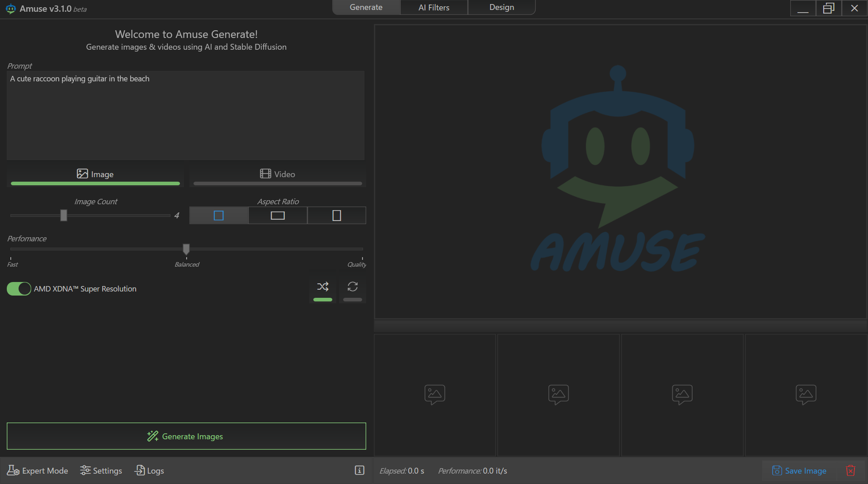Screen dimensions: 868x484
Task: Select the third empty image thumbnail slot
Action: (x=682, y=395)
